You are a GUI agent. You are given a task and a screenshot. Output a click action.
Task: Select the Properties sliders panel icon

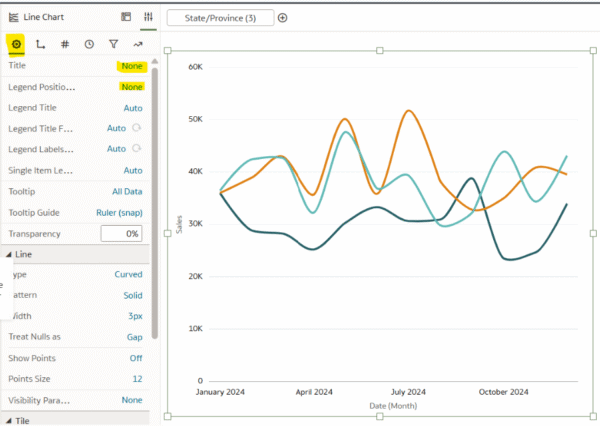click(x=148, y=16)
